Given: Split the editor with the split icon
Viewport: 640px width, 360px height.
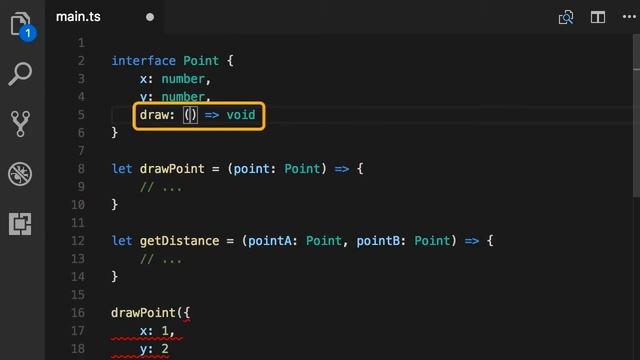Looking at the screenshot, I should (x=598, y=17).
